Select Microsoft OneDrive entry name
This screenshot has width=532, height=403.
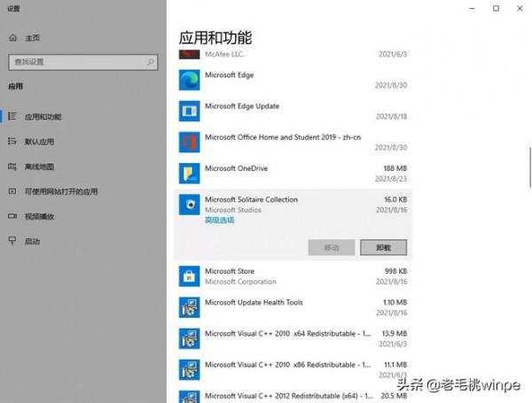[236, 168]
